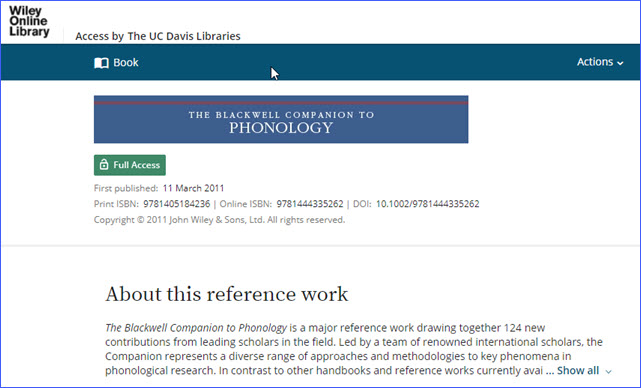
Task: Click the Copyright 2011 John Wiley & Sons line
Action: click(x=220, y=220)
